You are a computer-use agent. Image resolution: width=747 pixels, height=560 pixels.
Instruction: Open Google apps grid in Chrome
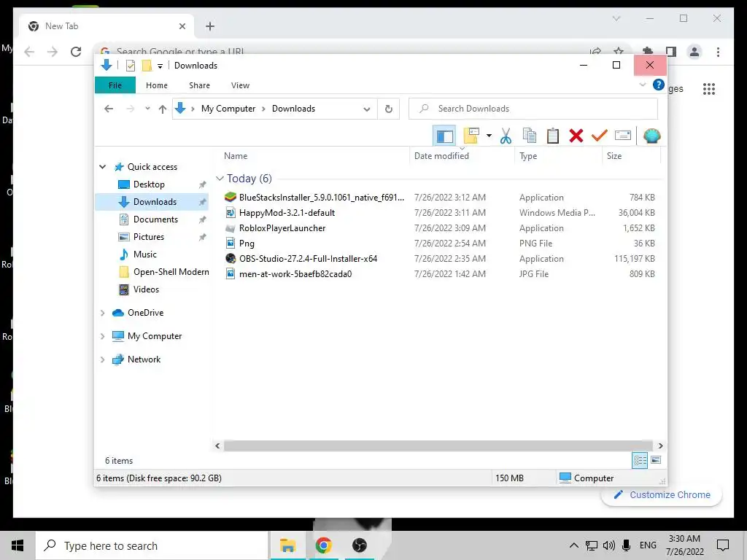pyautogui.click(x=708, y=88)
